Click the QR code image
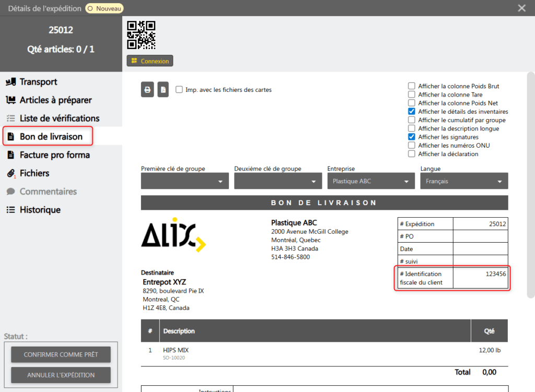The width and height of the screenshot is (535, 392). pyautogui.click(x=141, y=35)
